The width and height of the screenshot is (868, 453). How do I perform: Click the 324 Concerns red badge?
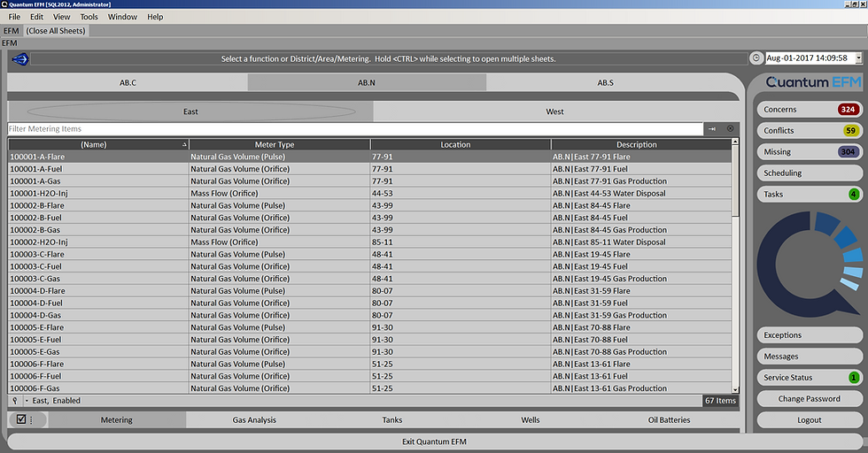point(848,109)
